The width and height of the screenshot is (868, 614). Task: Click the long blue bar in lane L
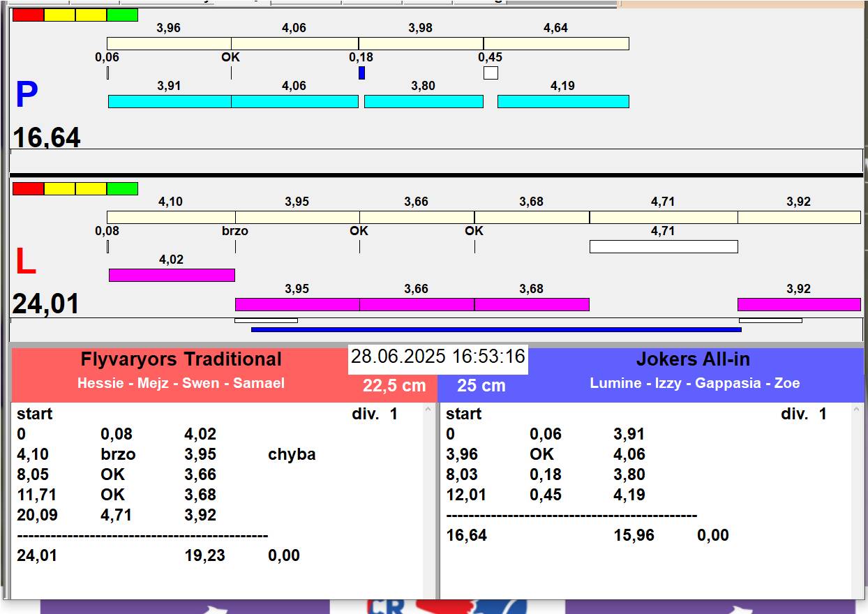click(496, 329)
